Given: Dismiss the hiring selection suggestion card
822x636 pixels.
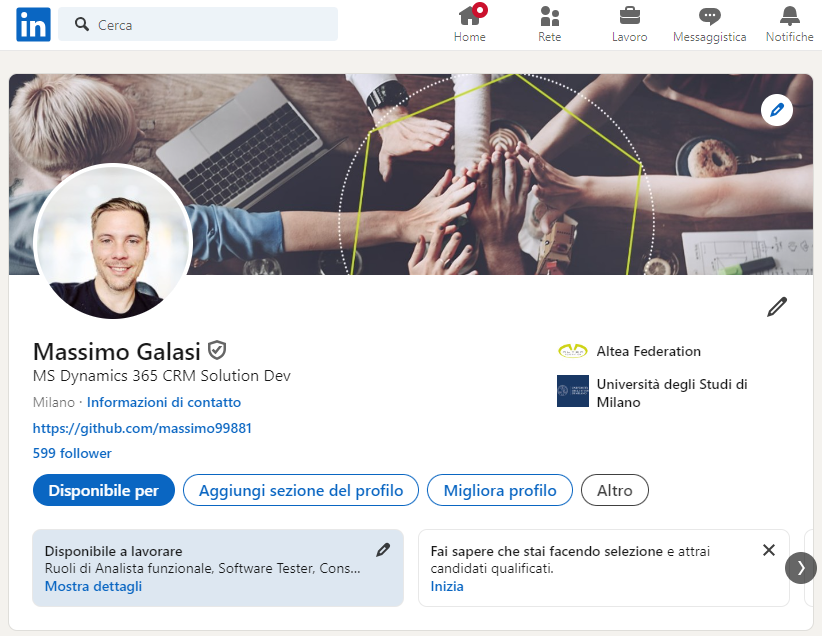Looking at the screenshot, I should (x=768, y=550).
